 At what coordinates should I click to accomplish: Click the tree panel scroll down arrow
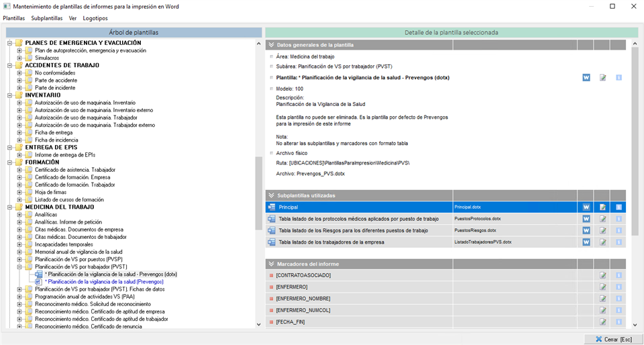[x=258, y=324]
